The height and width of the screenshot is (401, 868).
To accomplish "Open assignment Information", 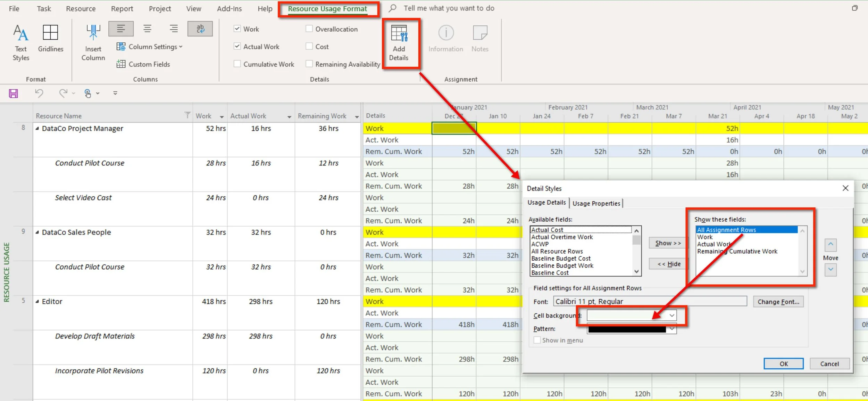I will pyautogui.click(x=446, y=38).
